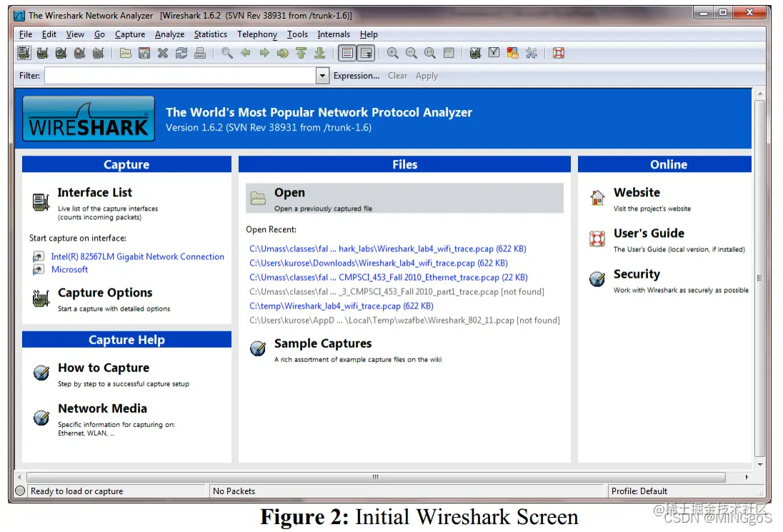Open the Telephony menu
This screenshot has width=783, height=532.
(x=256, y=34)
